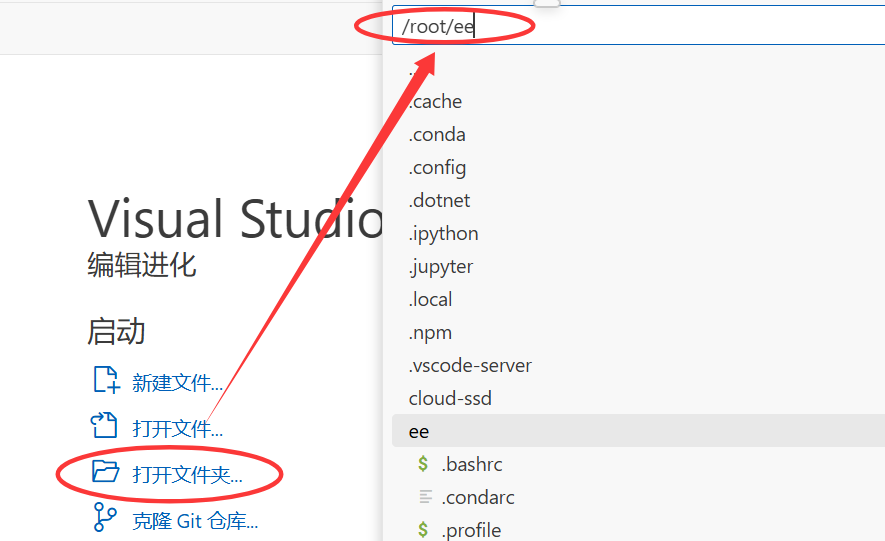Click the new file icon
This screenshot has width=885, height=541.
click(x=106, y=379)
